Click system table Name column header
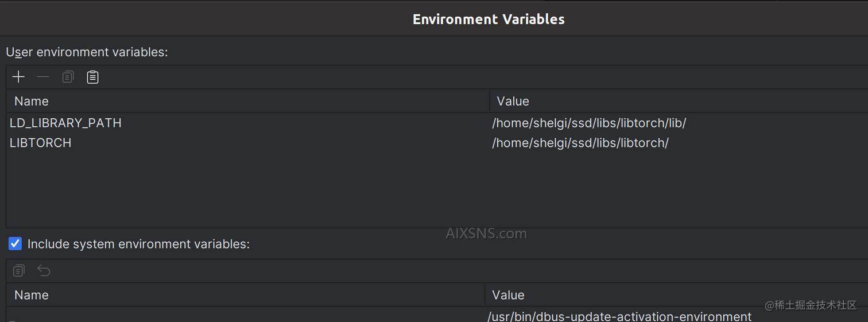This screenshot has width=868, height=322. (x=32, y=295)
